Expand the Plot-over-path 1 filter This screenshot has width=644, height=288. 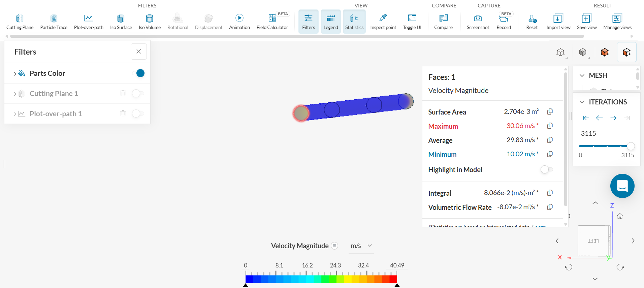[15, 114]
